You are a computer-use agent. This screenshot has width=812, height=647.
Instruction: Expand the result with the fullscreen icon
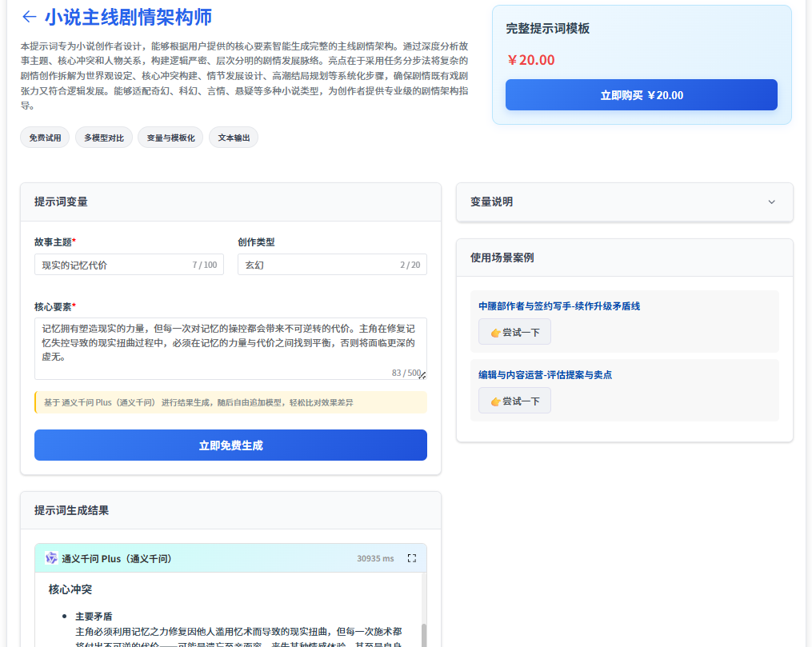tap(412, 558)
